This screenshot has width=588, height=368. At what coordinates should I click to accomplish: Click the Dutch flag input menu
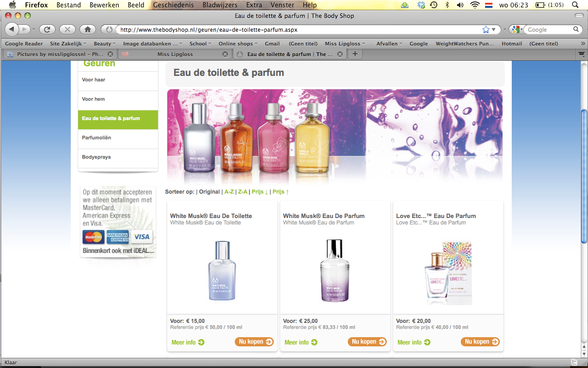point(489,5)
